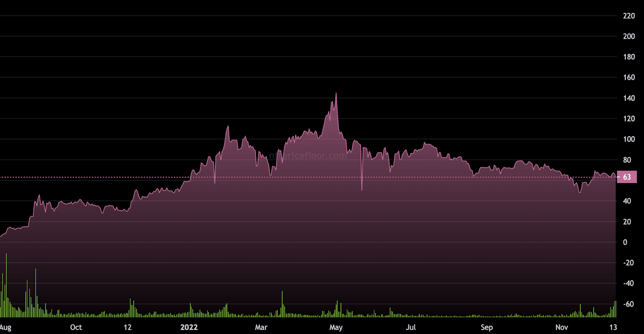This screenshot has width=644, height=334.
Task: Click the May label on the time axis
Action: (336, 327)
